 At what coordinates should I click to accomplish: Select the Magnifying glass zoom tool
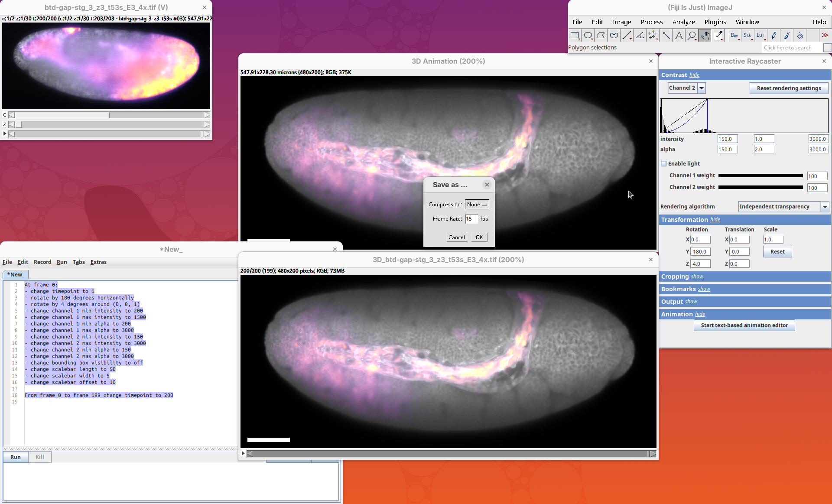(692, 36)
